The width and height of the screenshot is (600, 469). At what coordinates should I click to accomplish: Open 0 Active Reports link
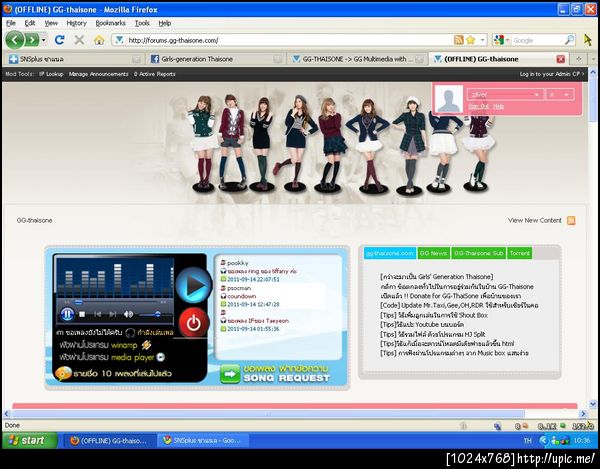[x=155, y=74]
